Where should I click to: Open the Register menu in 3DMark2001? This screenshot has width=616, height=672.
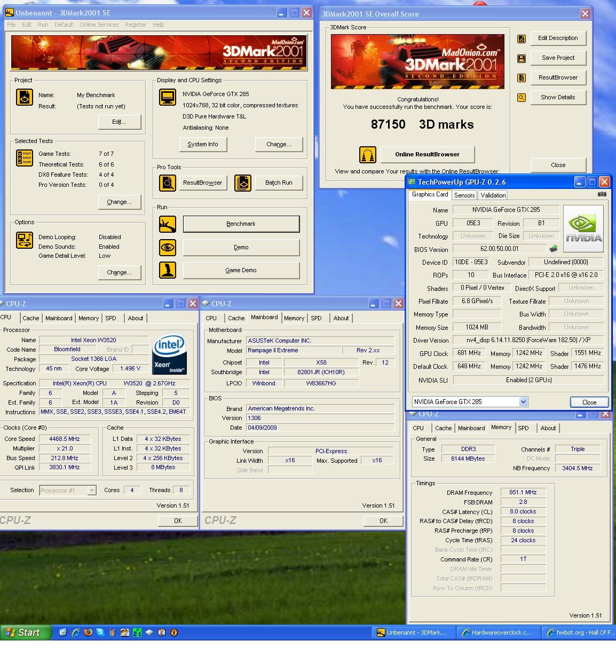coord(136,25)
